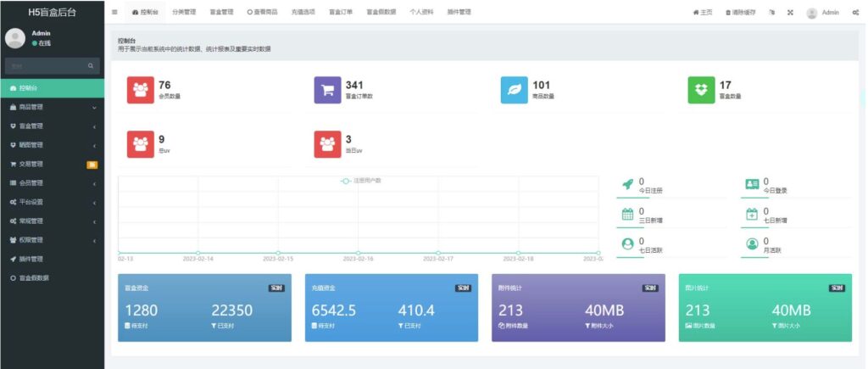Click the purple shopping cart order icon
Screen dimensions: 868x369
(x=327, y=90)
